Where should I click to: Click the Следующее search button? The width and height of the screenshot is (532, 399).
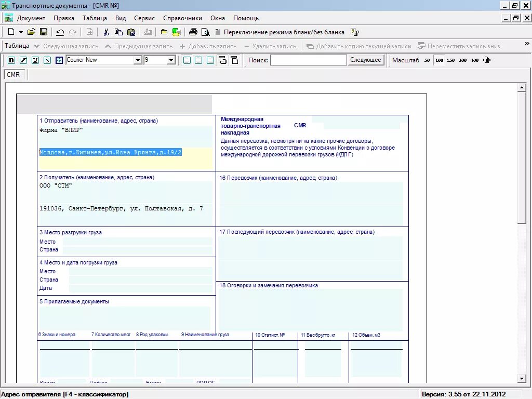[x=365, y=60]
